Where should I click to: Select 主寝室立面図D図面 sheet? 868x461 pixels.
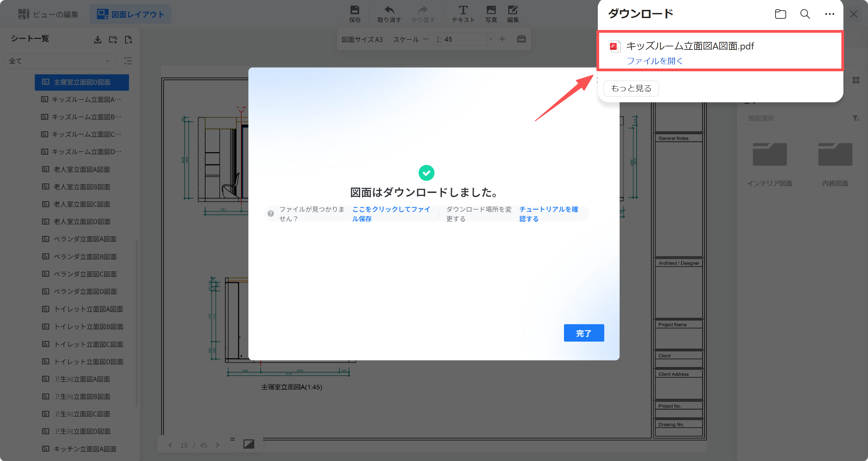tap(82, 82)
